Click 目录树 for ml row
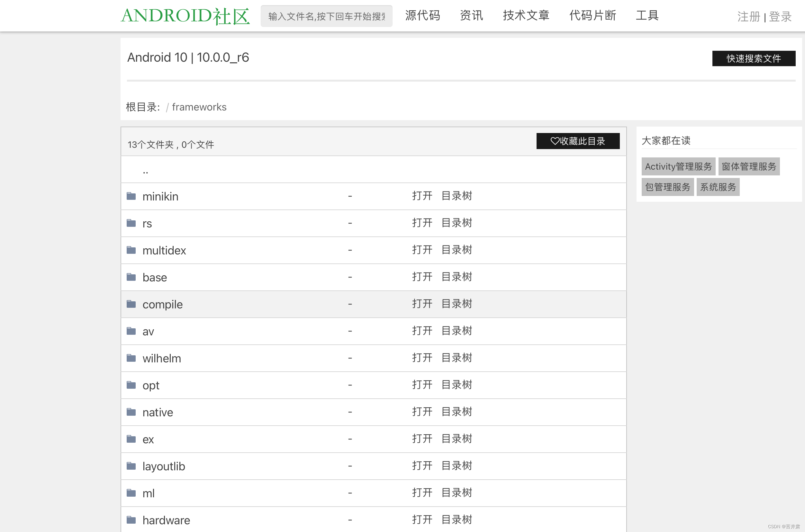Image resolution: width=805 pixels, height=532 pixels. pyautogui.click(x=457, y=492)
